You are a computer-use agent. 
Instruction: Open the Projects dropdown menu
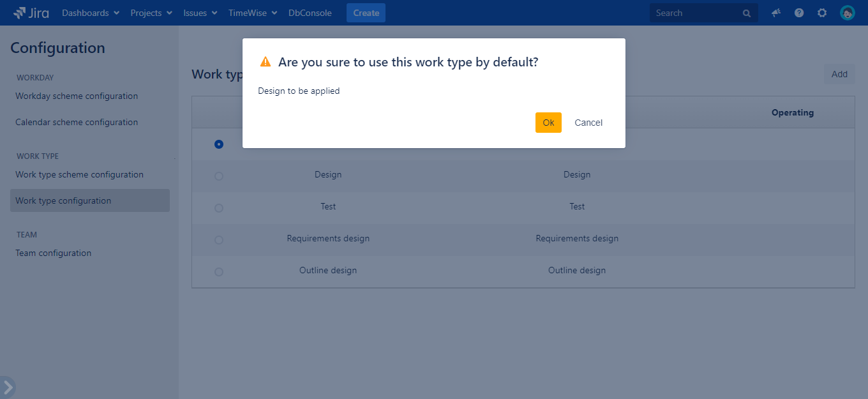pos(151,13)
